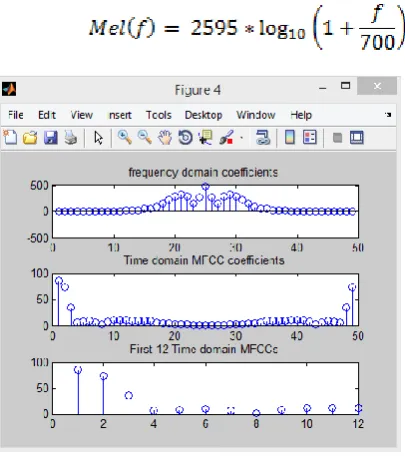Image resolution: width=405 pixels, height=461 pixels.
Task: Open the Desktop menu
Action: coord(203,115)
